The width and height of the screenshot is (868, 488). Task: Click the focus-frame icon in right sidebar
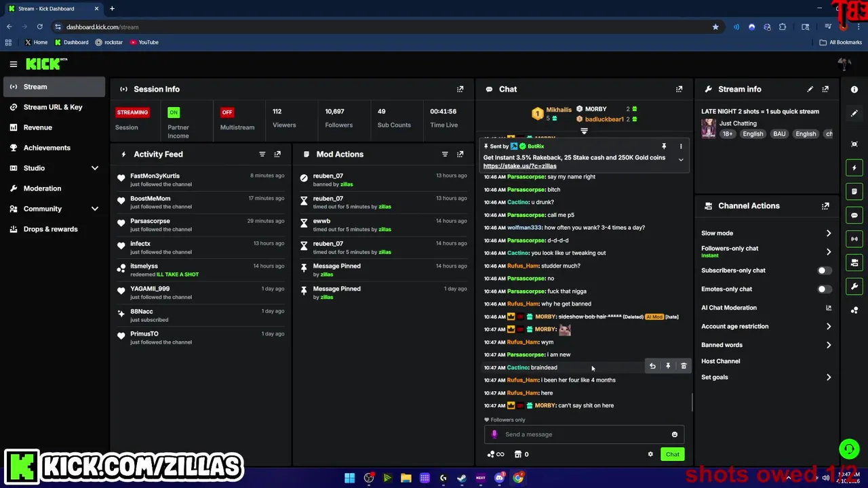click(854, 144)
